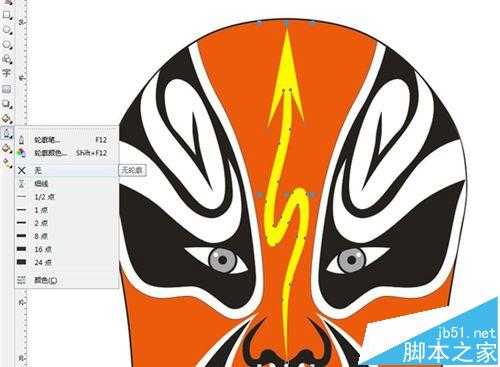Select the Basic Shapes tool
500x367 pixels.
[7, 59]
